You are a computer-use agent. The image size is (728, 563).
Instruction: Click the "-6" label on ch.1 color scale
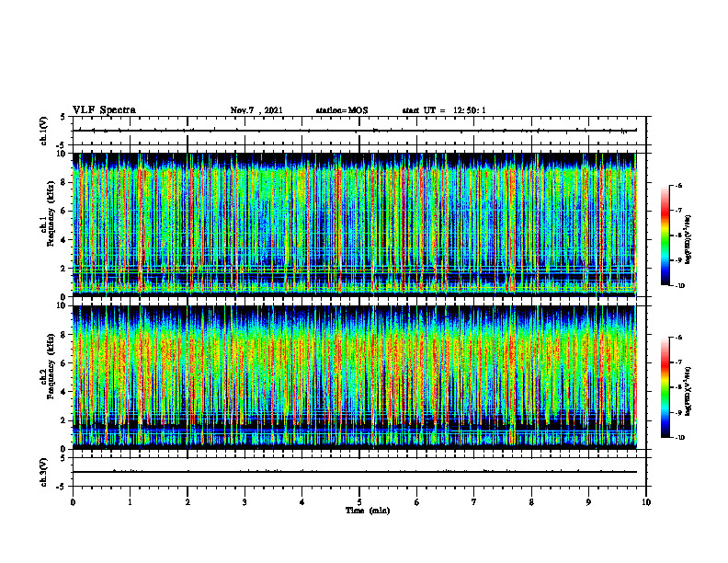coord(678,185)
